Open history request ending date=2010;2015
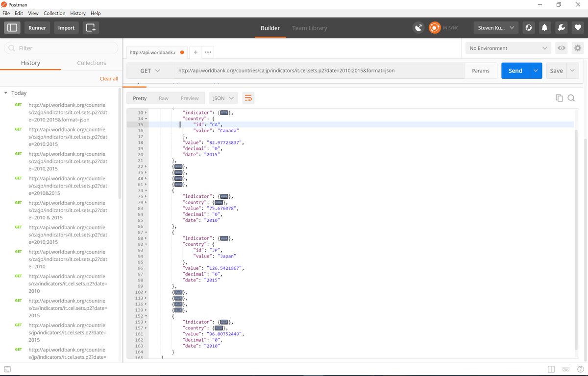This screenshot has height=376, width=588. [x=68, y=235]
